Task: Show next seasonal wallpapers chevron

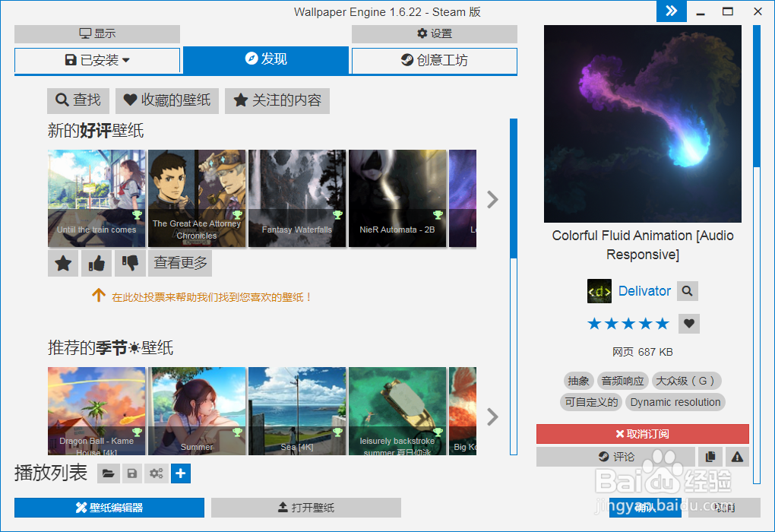Action: pyautogui.click(x=492, y=416)
